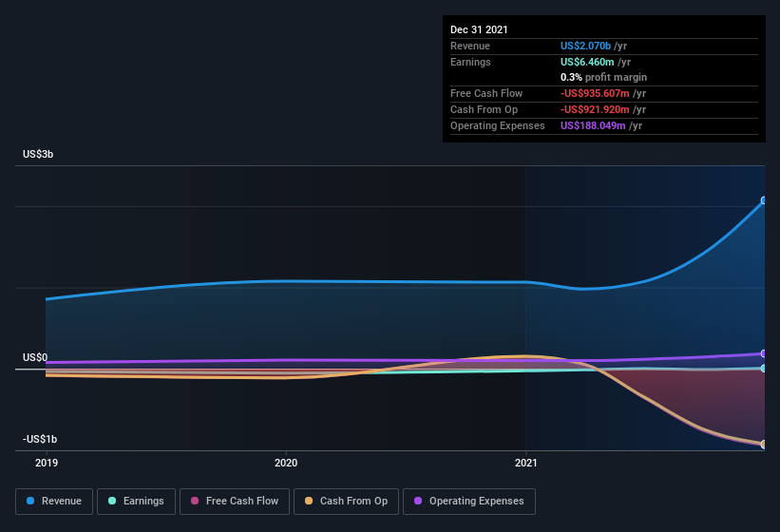780x532 pixels.
Task: Click the Cash From Op label in tooltip
Action: click(484, 109)
